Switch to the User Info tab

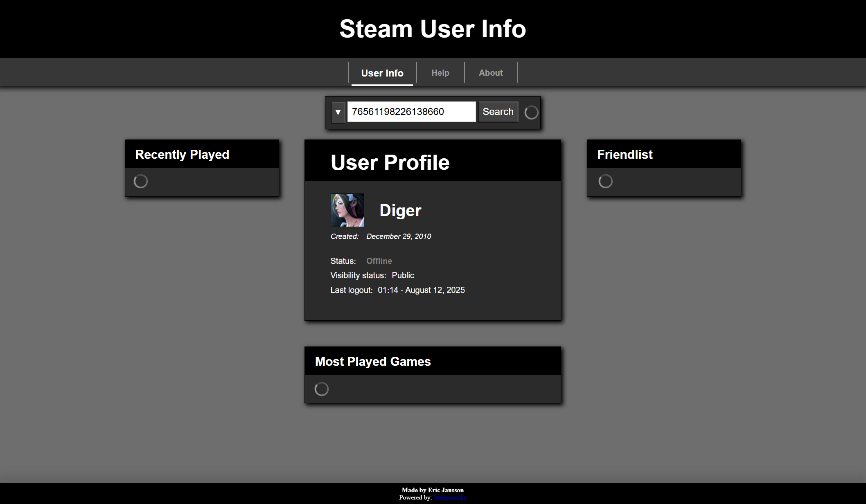click(382, 73)
